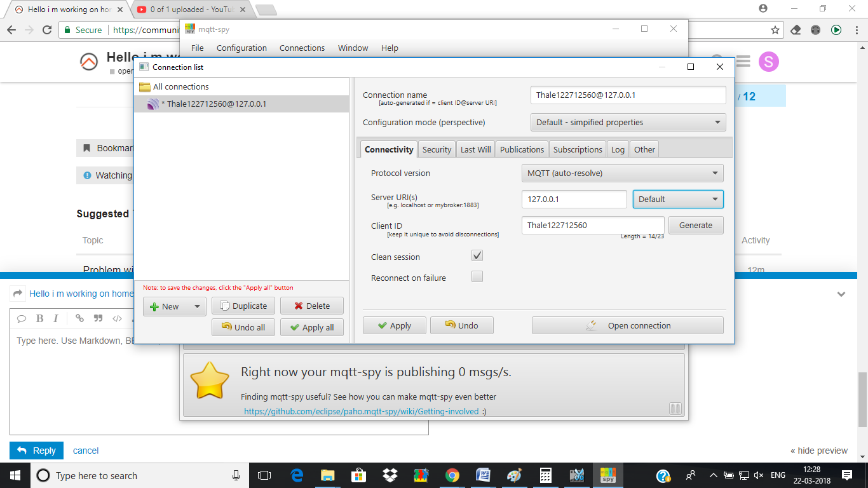This screenshot has width=868, height=488.
Task: Click the quote whole post speech-bubble icon
Action: [x=22, y=318]
